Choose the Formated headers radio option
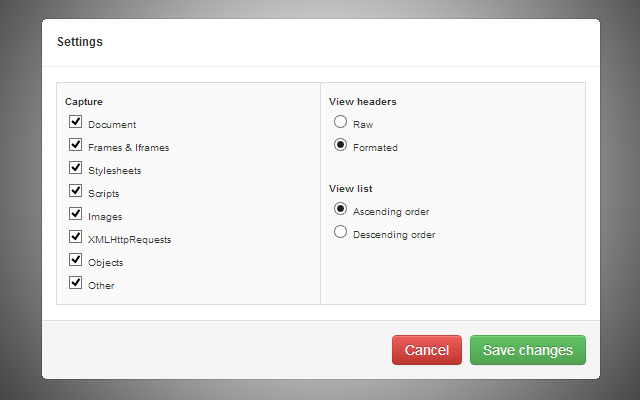 coord(341,145)
